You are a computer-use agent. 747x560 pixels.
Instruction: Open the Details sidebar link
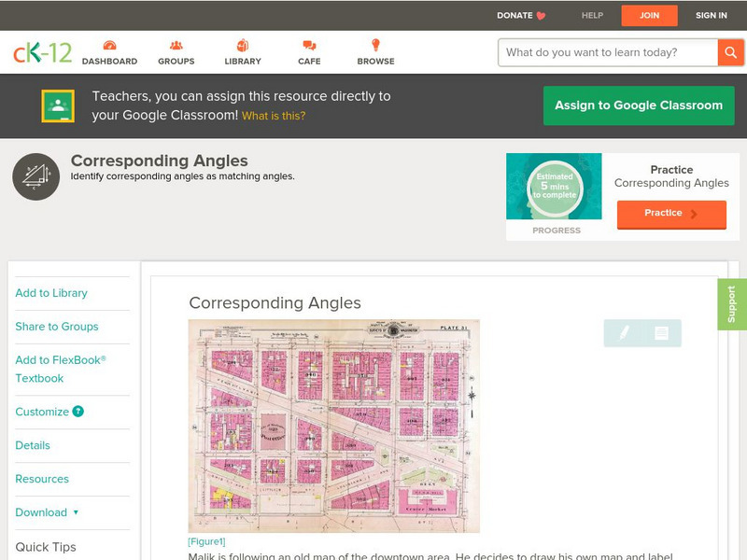coord(33,445)
